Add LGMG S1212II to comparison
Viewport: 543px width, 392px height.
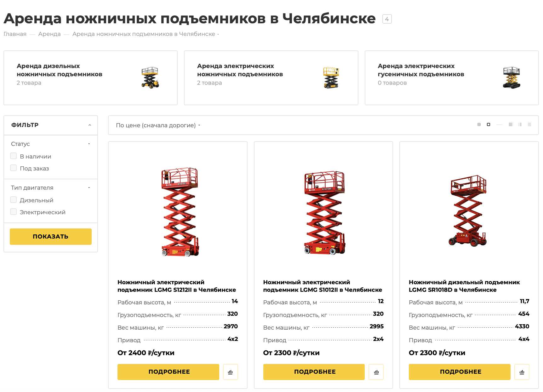coord(230,372)
